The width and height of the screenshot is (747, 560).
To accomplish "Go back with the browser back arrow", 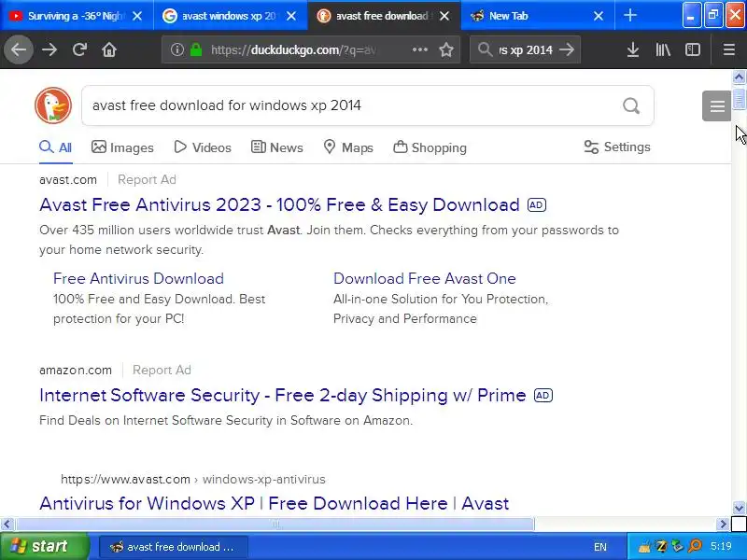I will (x=19, y=49).
